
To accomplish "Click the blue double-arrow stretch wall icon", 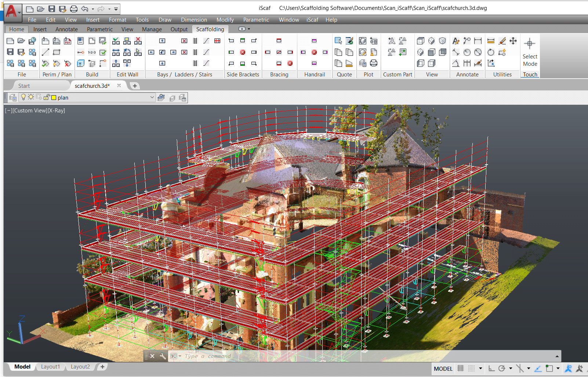I will [x=116, y=52].
